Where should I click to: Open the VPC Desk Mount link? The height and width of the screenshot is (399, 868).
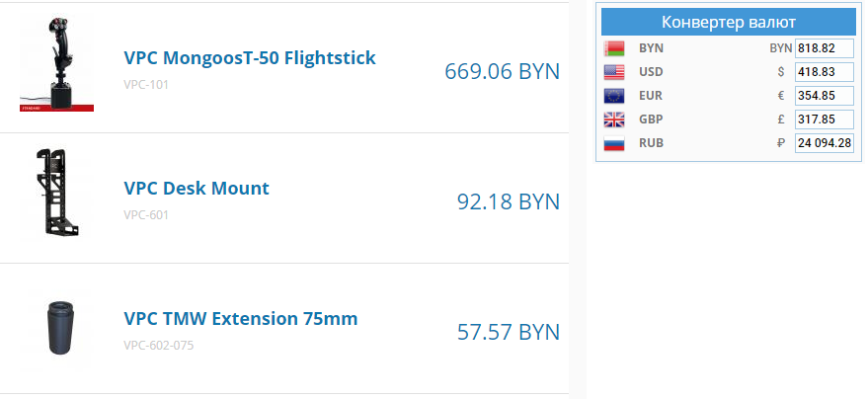(197, 189)
